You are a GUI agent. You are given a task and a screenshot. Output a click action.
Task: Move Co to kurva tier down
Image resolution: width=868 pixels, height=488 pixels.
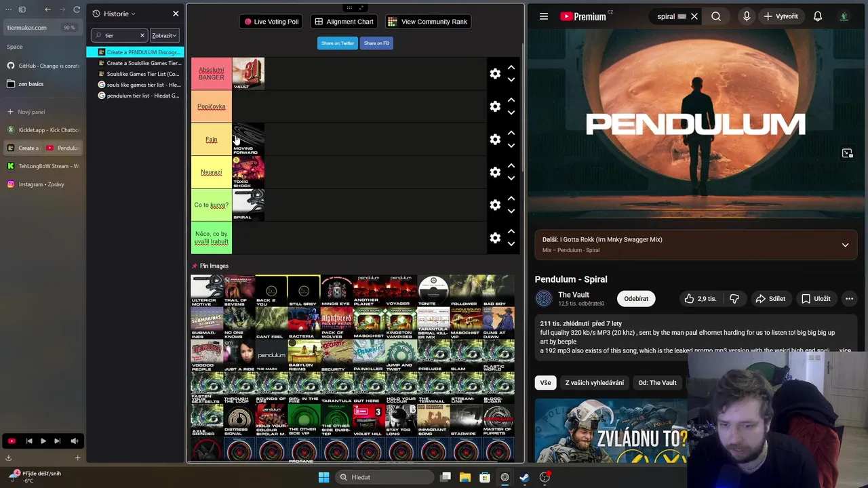click(511, 211)
